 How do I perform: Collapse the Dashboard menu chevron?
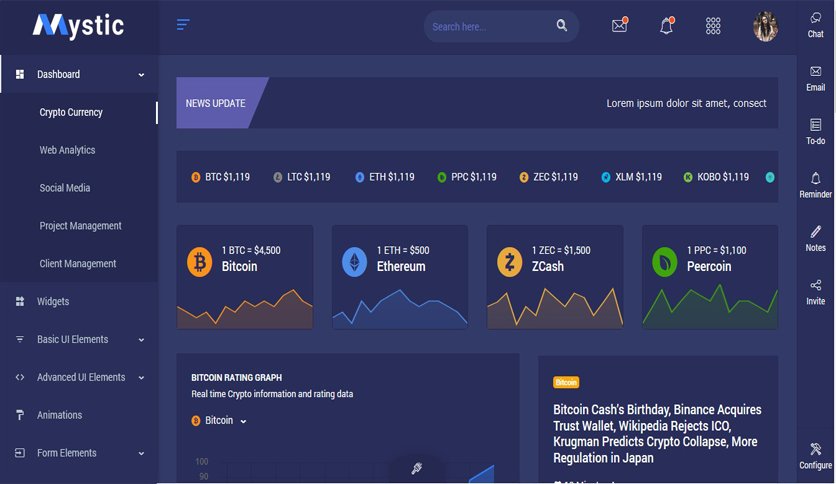pos(141,75)
